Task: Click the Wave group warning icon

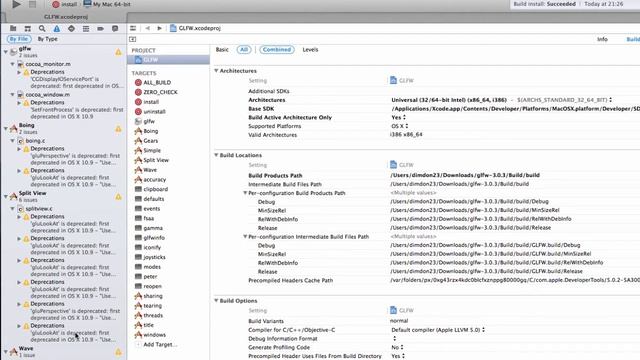Action: click(x=118, y=351)
